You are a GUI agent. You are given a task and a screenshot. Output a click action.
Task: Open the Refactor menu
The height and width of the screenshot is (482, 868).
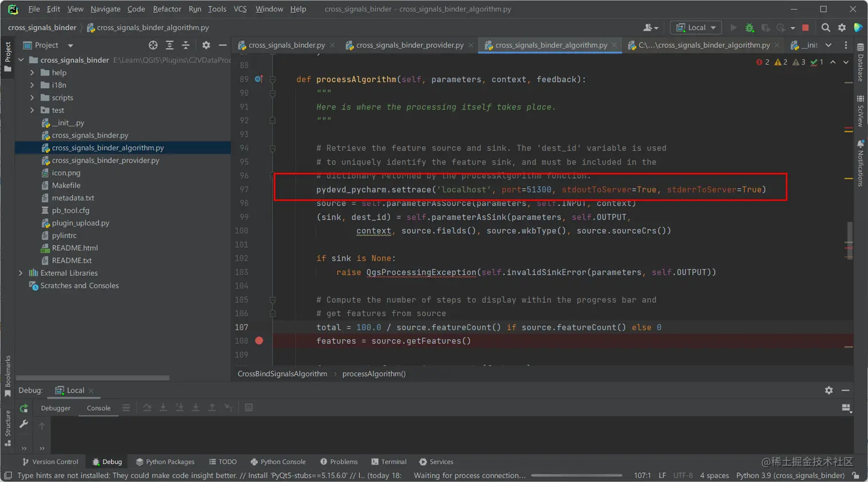[167, 9]
